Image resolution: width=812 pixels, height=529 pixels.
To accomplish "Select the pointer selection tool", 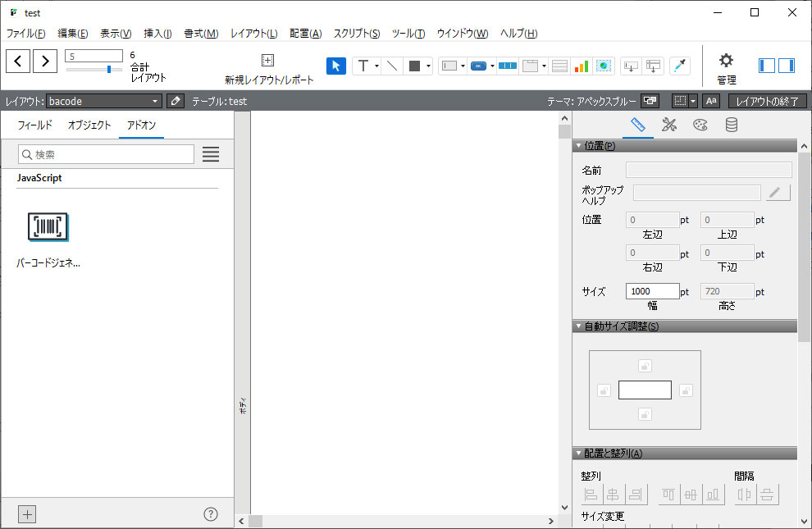I will point(336,66).
